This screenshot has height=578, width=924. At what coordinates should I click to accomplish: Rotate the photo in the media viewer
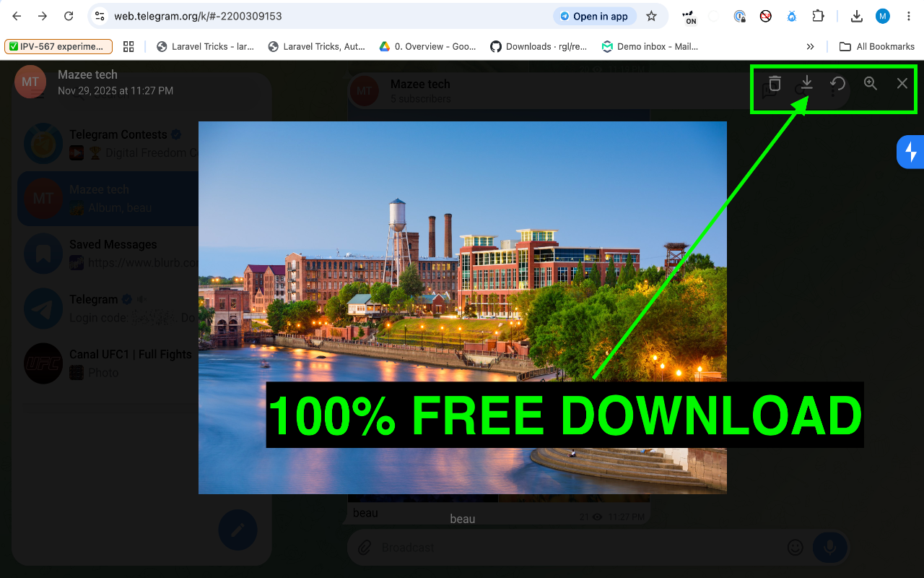tap(838, 83)
